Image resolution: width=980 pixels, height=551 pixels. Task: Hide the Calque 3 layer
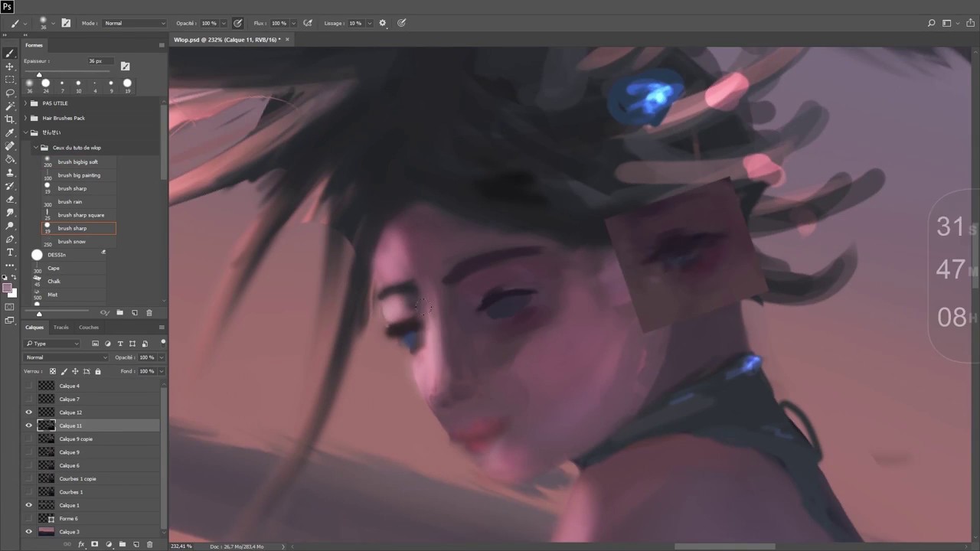(x=29, y=532)
